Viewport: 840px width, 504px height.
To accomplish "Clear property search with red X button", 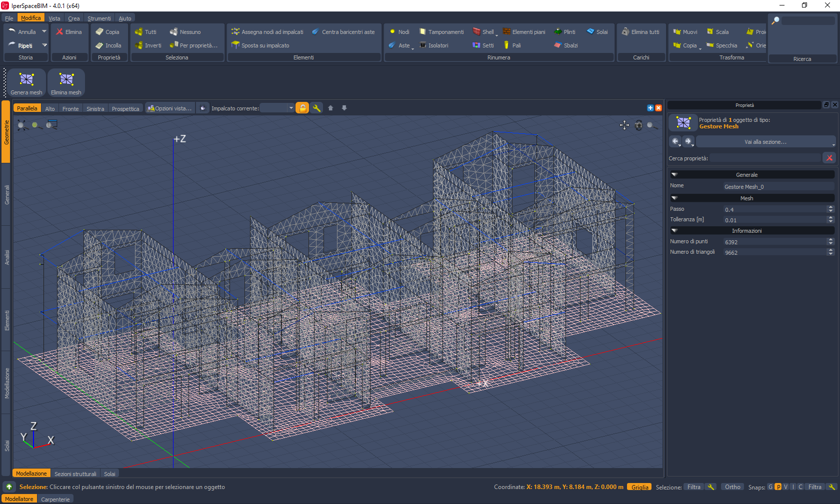I will click(x=829, y=158).
